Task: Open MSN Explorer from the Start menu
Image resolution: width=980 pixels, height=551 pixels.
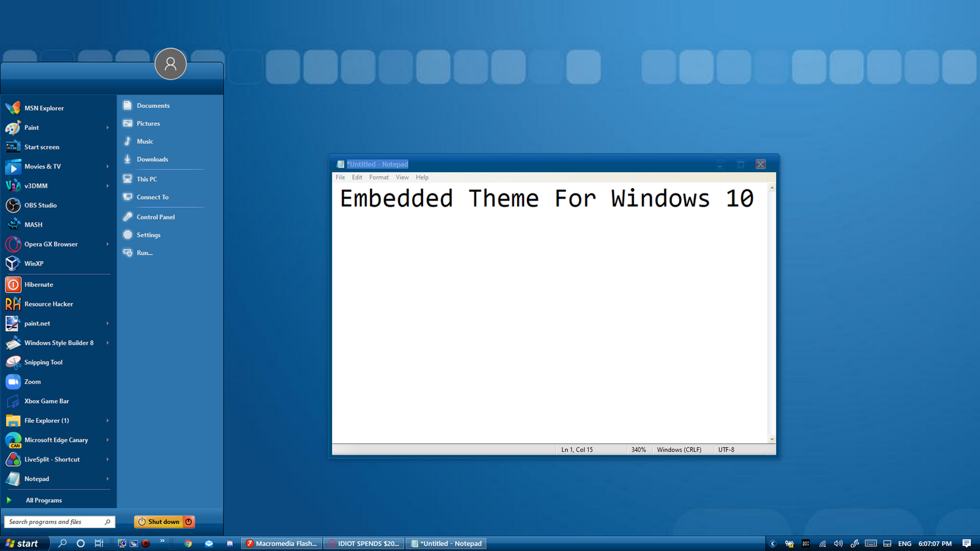Action: (58, 108)
